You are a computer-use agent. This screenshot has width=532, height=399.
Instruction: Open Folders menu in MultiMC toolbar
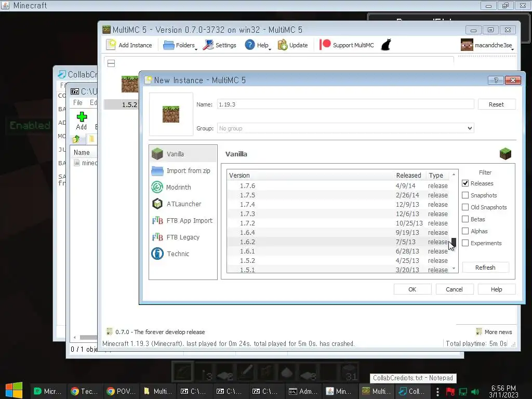179,45
